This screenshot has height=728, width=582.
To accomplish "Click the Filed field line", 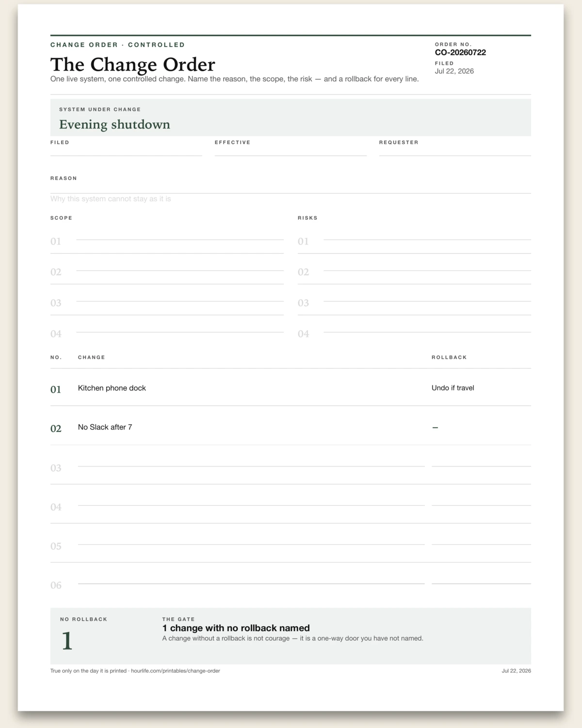I will coord(126,151).
